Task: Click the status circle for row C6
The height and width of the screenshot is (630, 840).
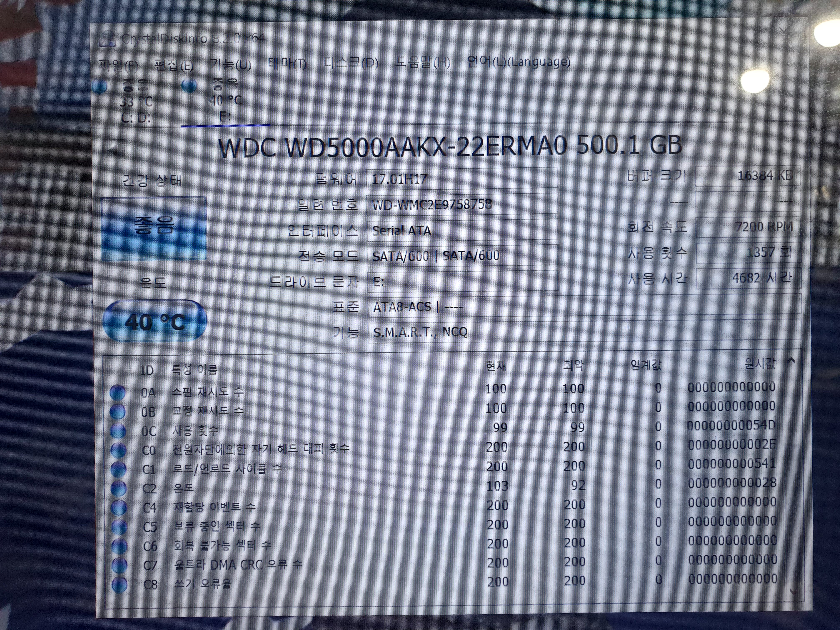Action: pos(119,546)
